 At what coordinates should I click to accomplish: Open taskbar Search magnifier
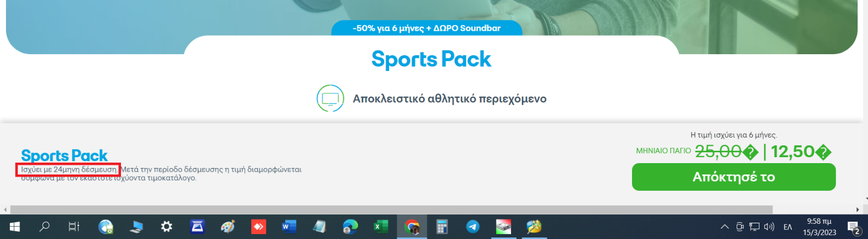(x=44, y=227)
